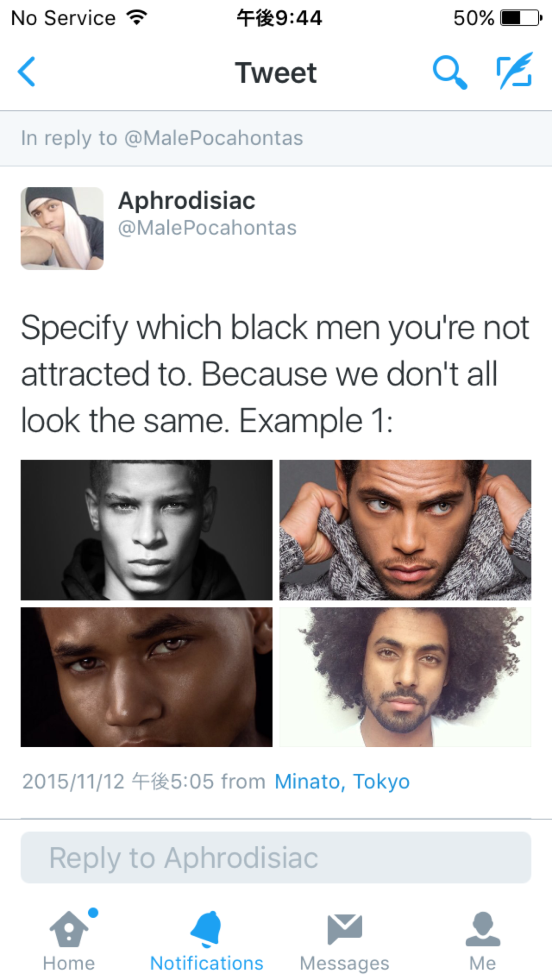Open the top-right photo with gray sweater
Viewport: 552px width, 980px height.
tap(405, 530)
